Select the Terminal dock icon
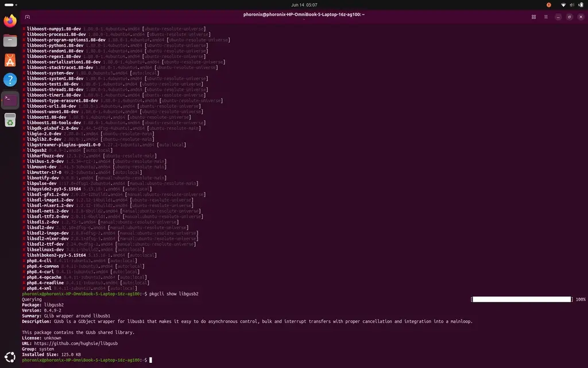This screenshot has height=368, width=588. click(x=10, y=100)
